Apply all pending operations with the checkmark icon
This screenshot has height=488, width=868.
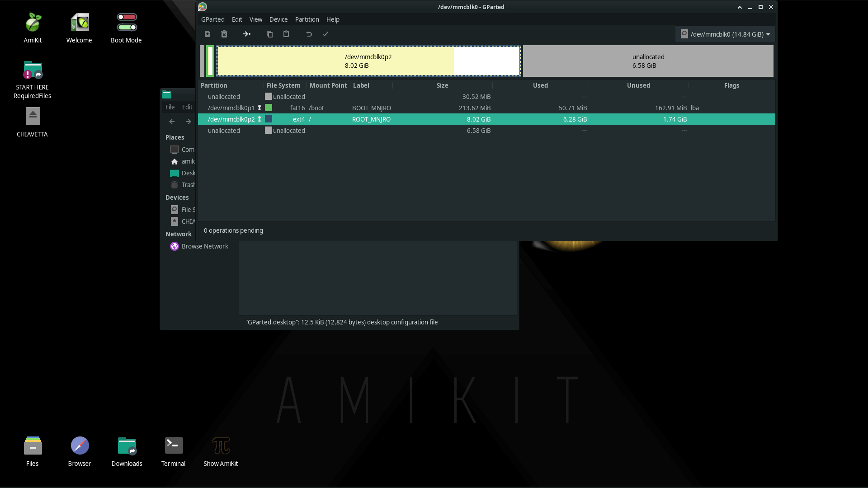[x=325, y=34]
